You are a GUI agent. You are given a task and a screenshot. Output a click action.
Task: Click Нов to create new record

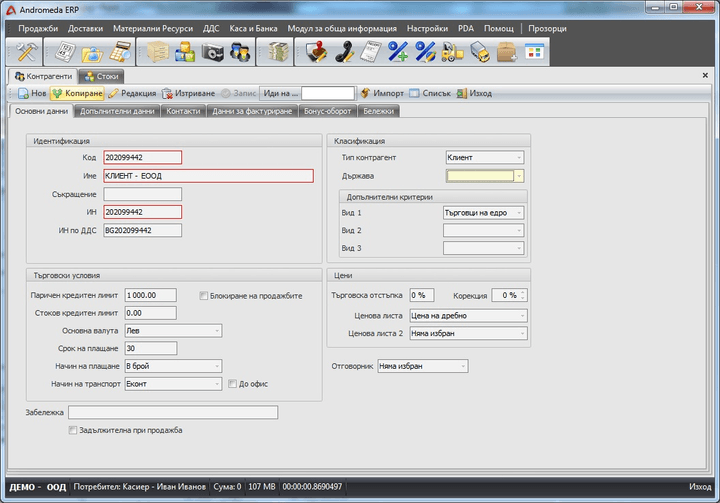tap(32, 93)
